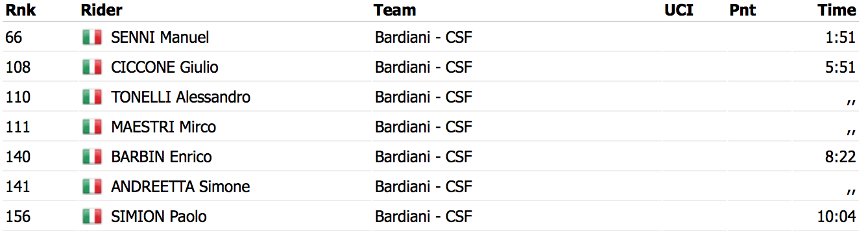This screenshot has height=235, width=868.
Task: Open the BARBIN Enrico profile link
Action: click(162, 157)
